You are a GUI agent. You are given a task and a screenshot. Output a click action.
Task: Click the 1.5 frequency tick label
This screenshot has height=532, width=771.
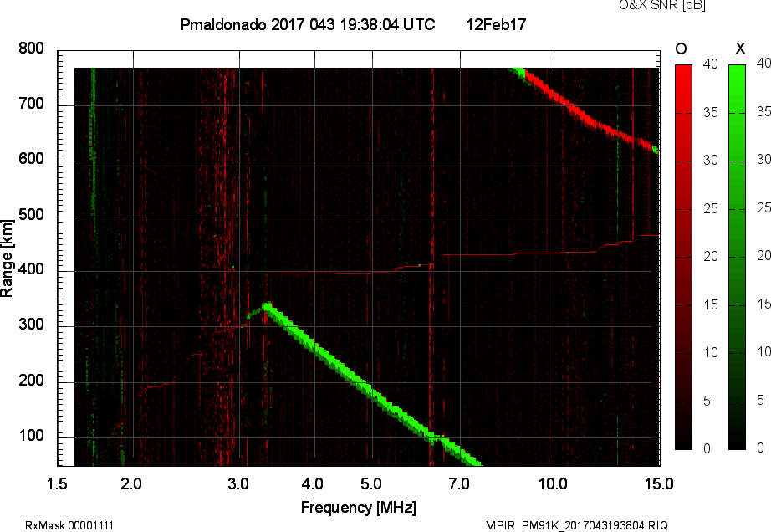pos(57,483)
